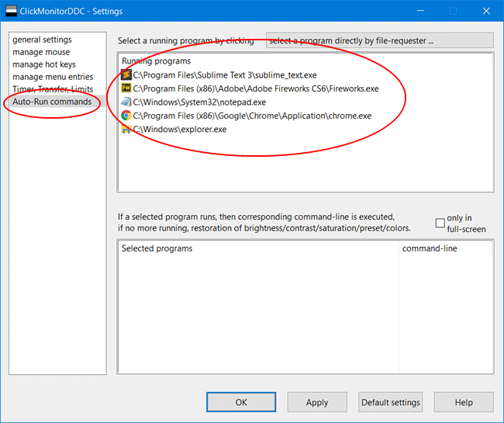
Task: Open manage hot keys section
Action: tap(44, 64)
